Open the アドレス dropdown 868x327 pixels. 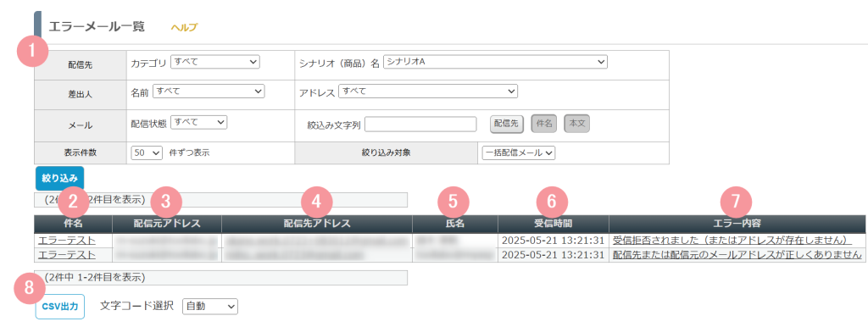427,91
